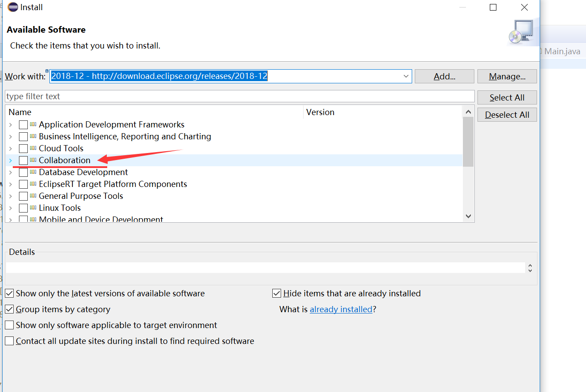
Task: Open the Work with repository dropdown
Action: [406, 76]
